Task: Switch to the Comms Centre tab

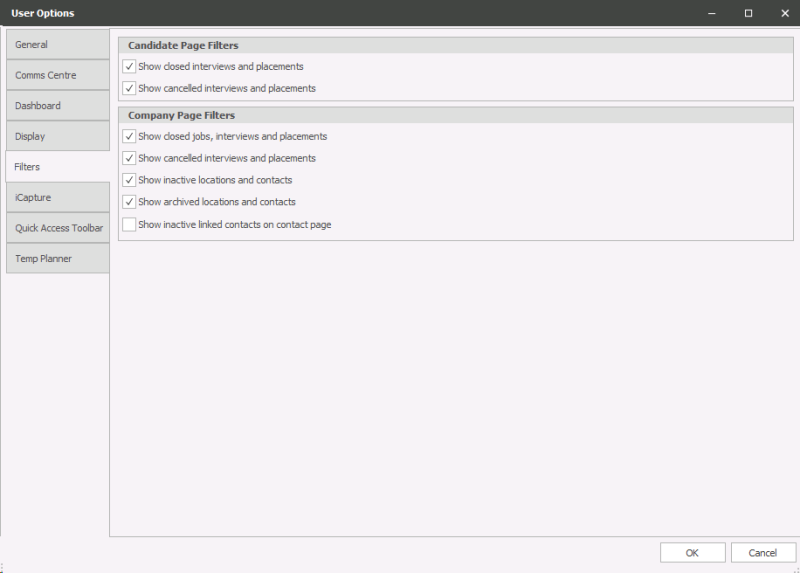Action: (55, 75)
